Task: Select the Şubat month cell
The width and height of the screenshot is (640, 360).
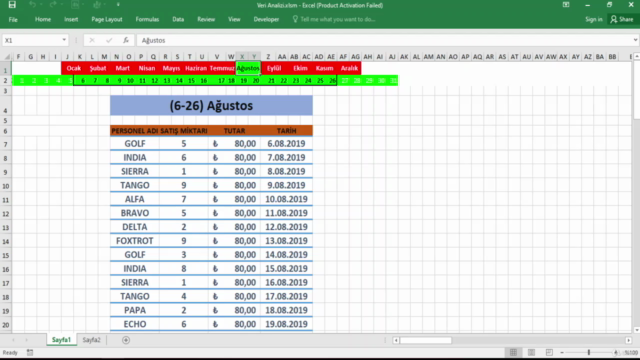Action: (x=98, y=68)
